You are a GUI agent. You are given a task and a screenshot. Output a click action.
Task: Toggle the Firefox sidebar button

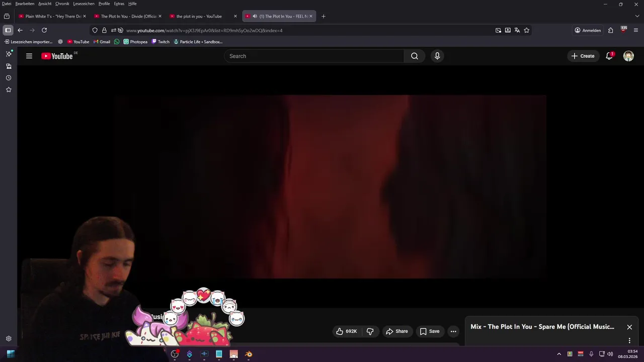[x=8, y=30]
